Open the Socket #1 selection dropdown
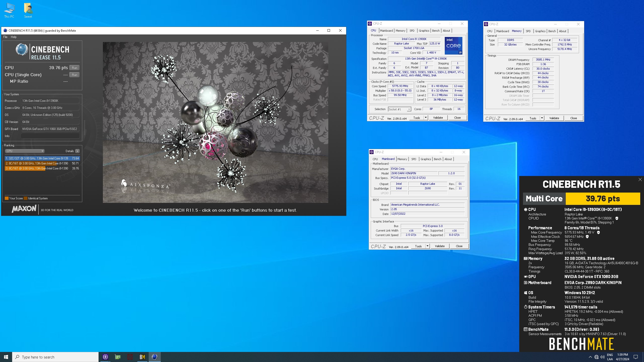 point(399,109)
